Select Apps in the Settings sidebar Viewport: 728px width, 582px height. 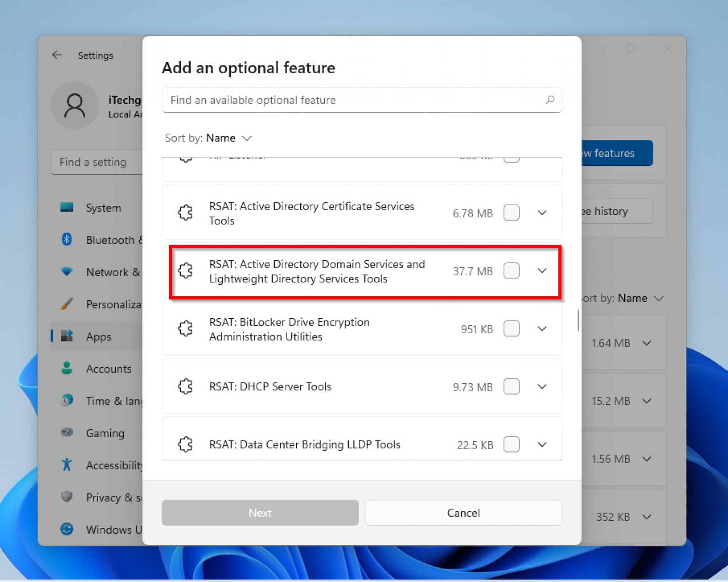pyautogui.click(x=97, y=336)
